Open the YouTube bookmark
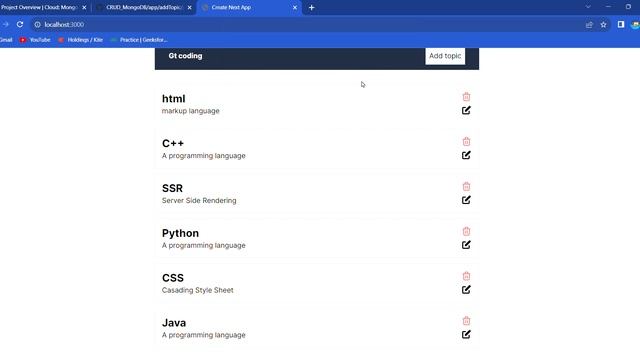 pos(36,40)
